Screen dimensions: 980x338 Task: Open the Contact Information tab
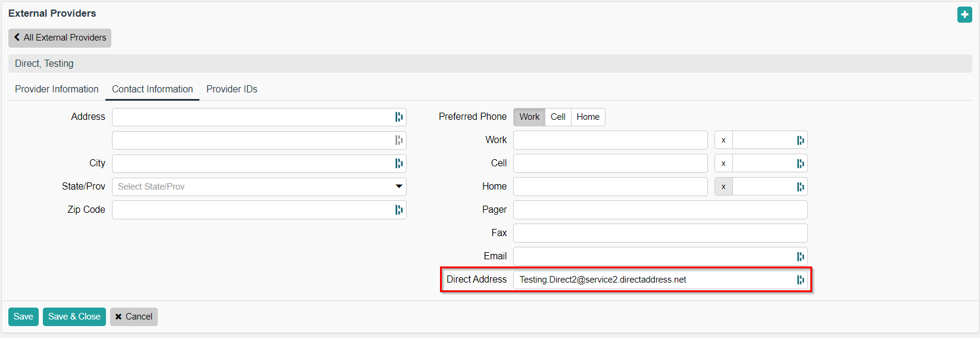[x=152, y=89]
